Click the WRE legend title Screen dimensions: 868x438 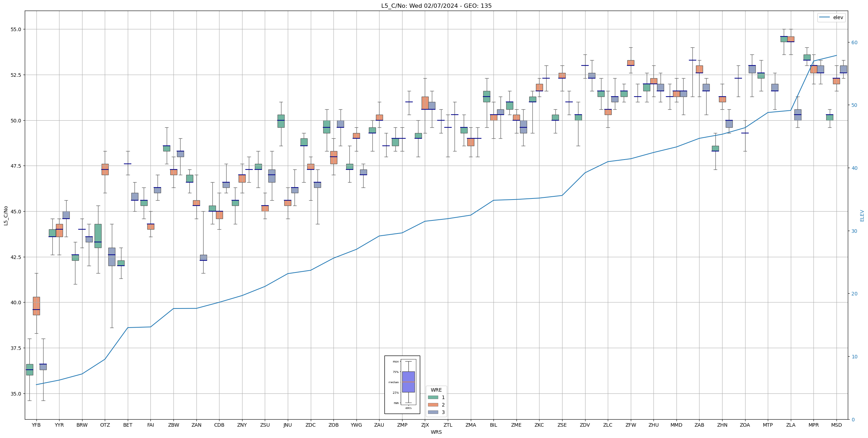[436, 390]
